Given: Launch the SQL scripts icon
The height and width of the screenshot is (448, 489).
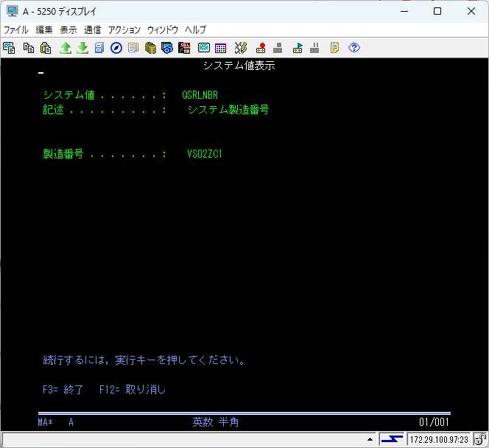Looking at the screenshot, I should 184,48.
